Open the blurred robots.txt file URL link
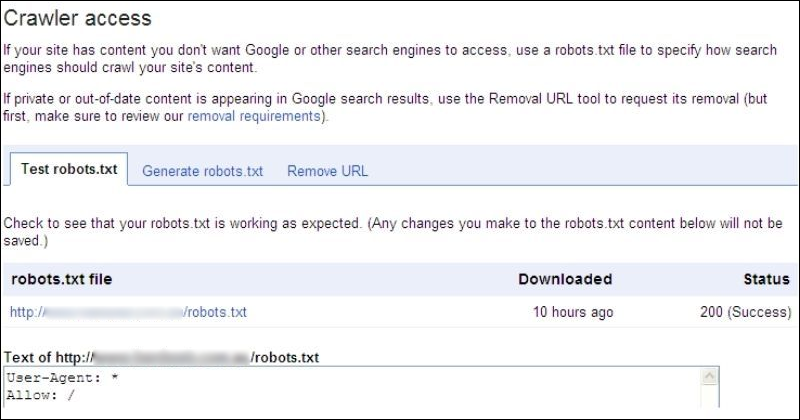This screenshot has width=800, height=420. click(x=128, y=312)
